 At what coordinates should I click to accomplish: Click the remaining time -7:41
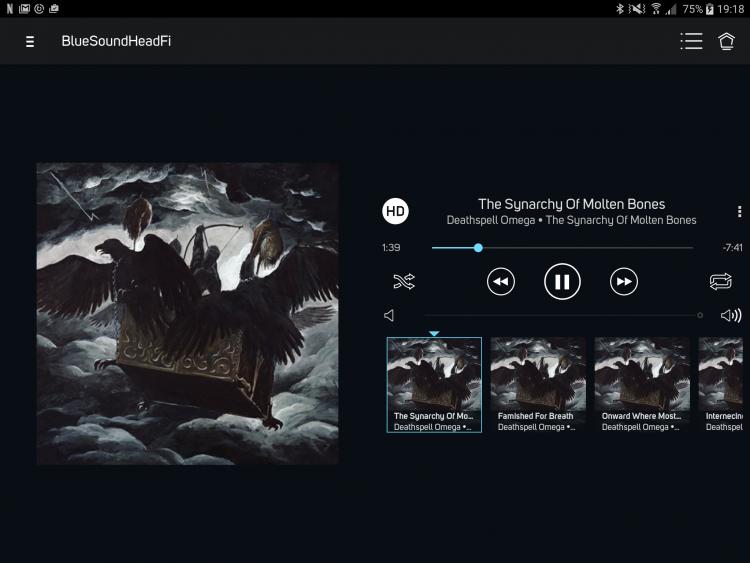[x=732, y=248]
